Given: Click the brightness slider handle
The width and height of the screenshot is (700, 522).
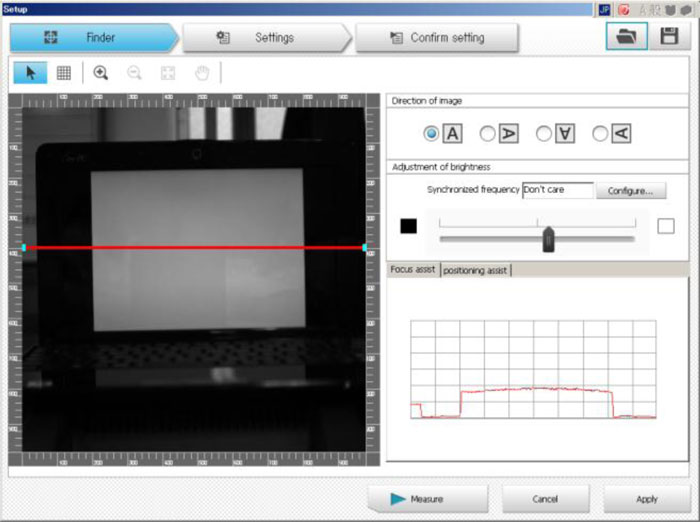Looking at the screenshot, I should pos(548,239).
